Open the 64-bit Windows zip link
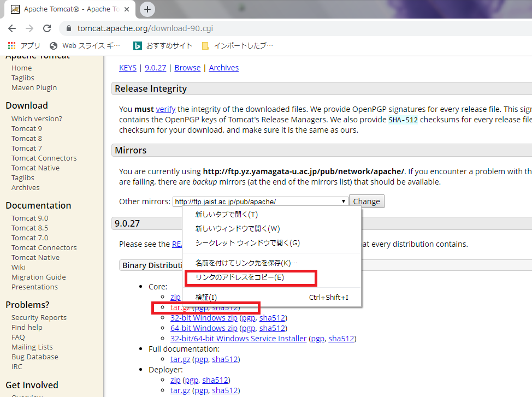 click(x=204, y=328)
